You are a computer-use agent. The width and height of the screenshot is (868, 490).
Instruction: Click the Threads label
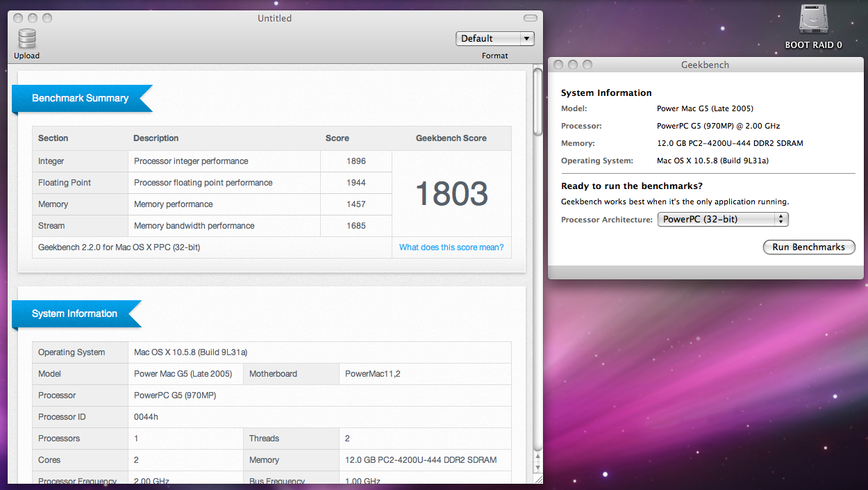pyautogui.click(x=265, y=439)
